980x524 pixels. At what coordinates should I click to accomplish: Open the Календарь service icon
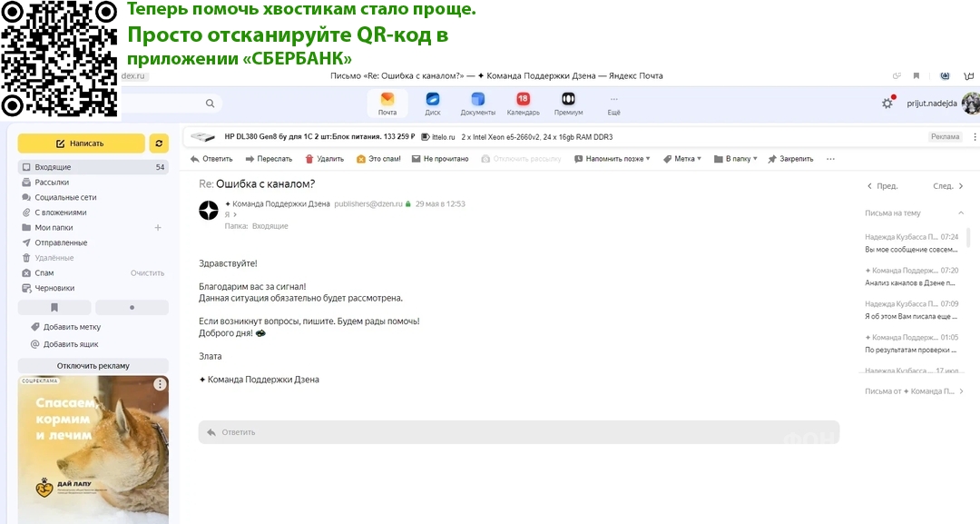[x=524, y=104]
